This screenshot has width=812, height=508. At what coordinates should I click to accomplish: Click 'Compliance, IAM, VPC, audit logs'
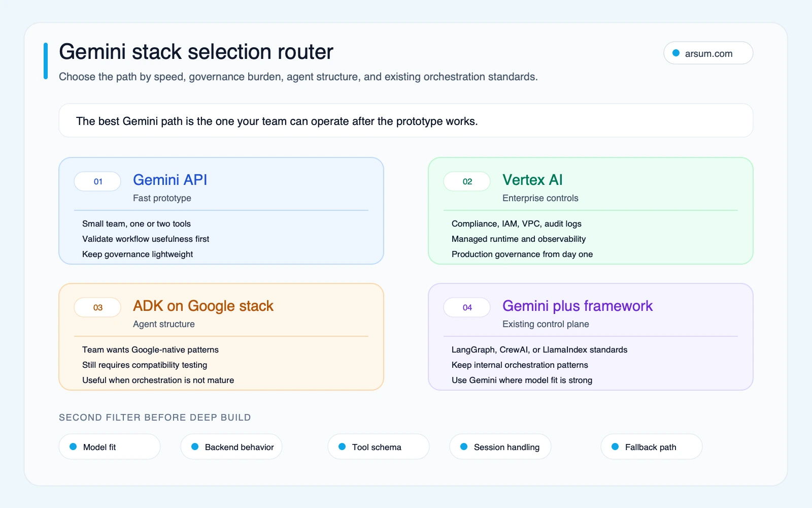(517, 224)
